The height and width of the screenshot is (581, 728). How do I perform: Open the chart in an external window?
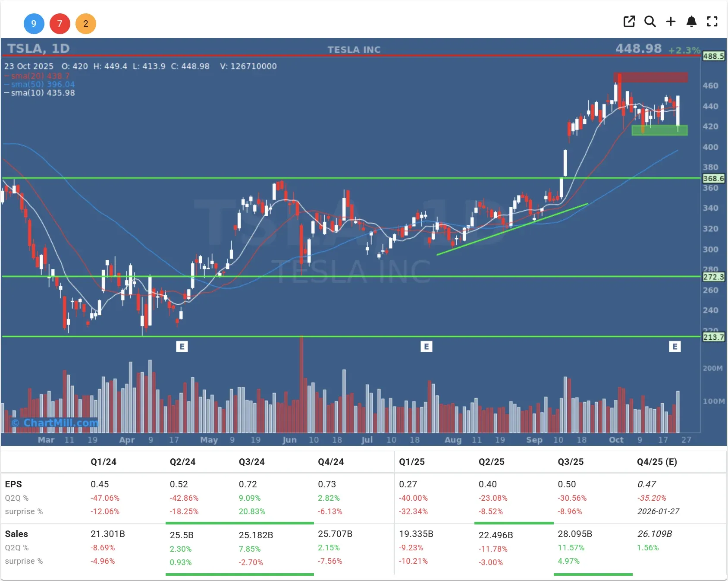tap(629, 22)
